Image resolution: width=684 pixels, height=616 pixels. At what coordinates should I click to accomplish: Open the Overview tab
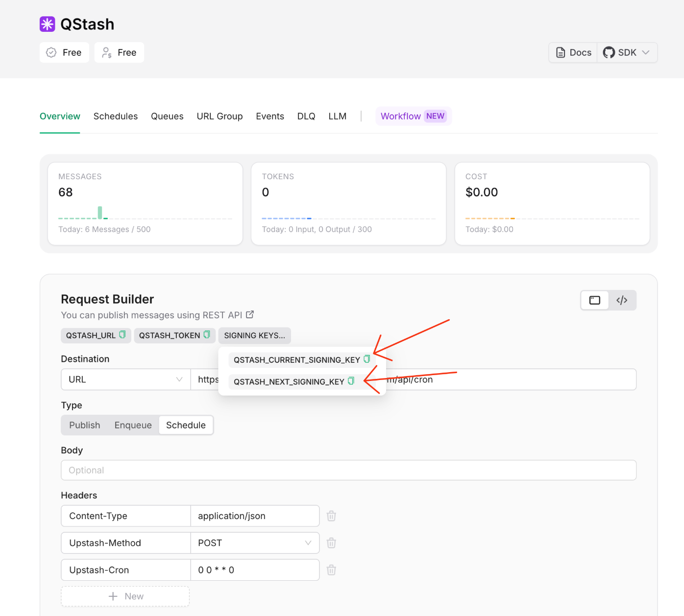click(60, 116)
